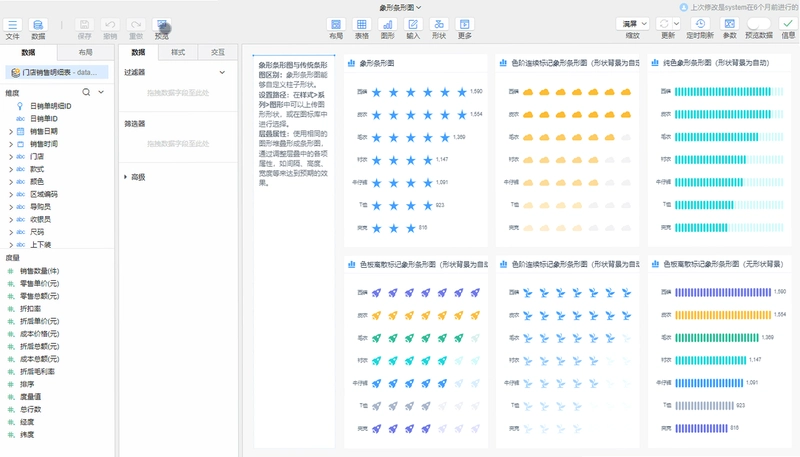Open the 参数 parameters icon

point(730,24)
